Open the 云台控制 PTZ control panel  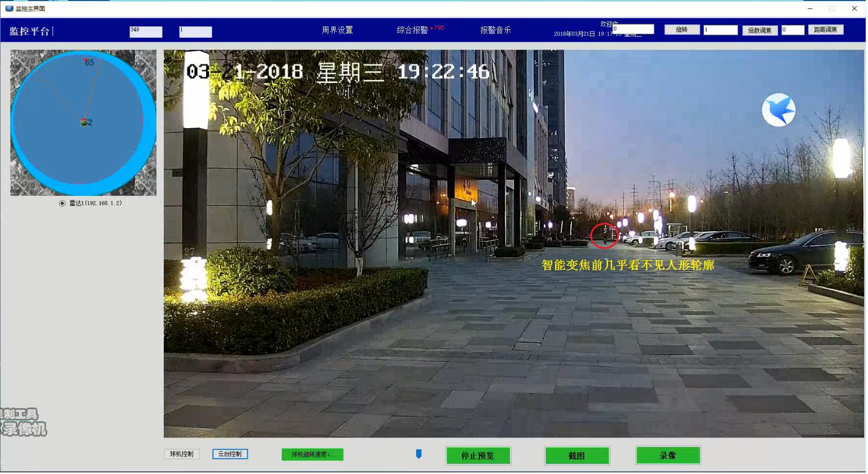pyautogui.click(x=230, y=453)
